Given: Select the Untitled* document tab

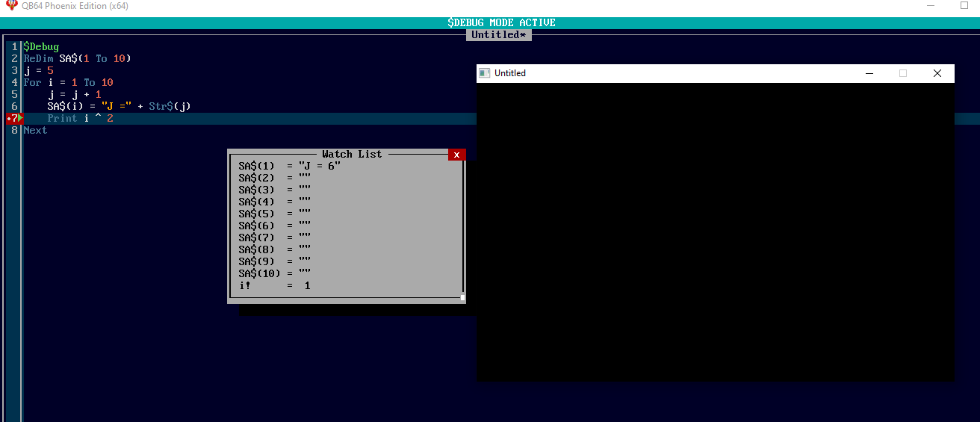Looking at the screenshot, I should pos(499,35).
